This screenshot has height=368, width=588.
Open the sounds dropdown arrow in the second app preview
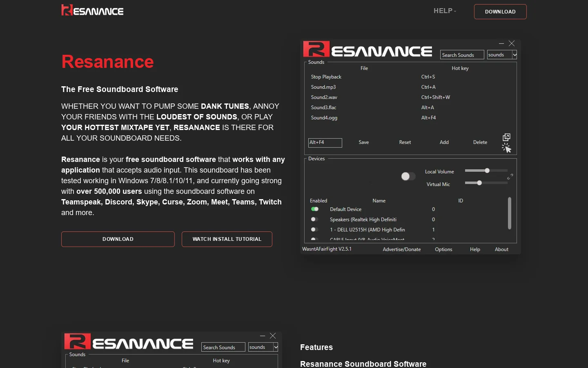click(276, 347)
